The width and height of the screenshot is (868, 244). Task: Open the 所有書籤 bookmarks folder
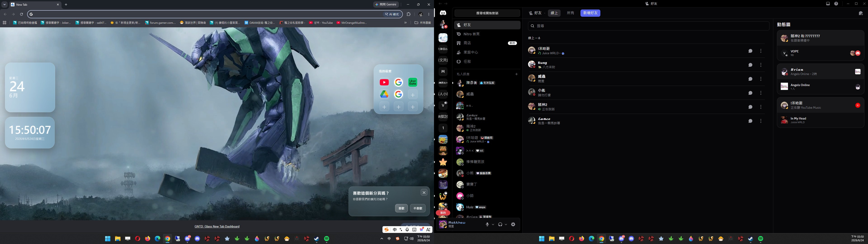point(422,23)
